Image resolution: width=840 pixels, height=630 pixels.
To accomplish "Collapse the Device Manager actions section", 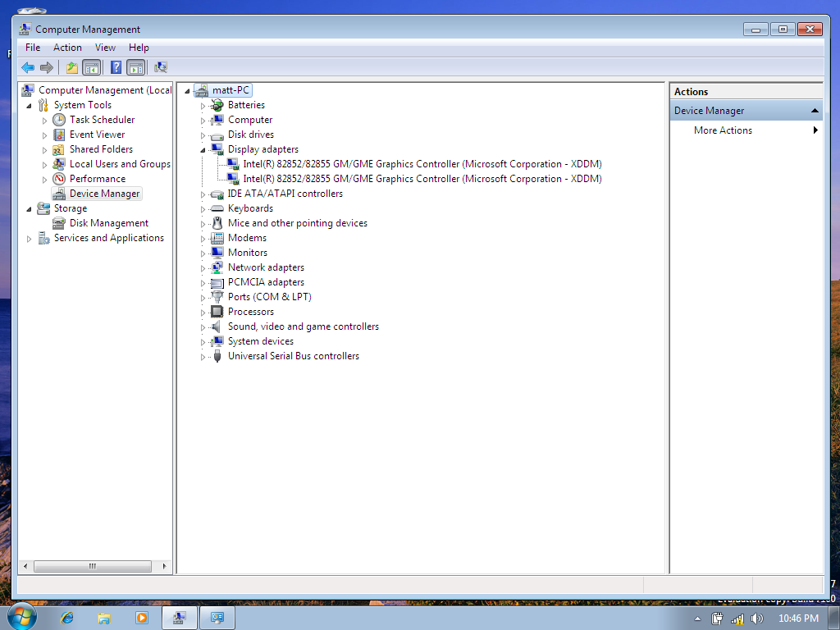I will [x=815, y=111].
